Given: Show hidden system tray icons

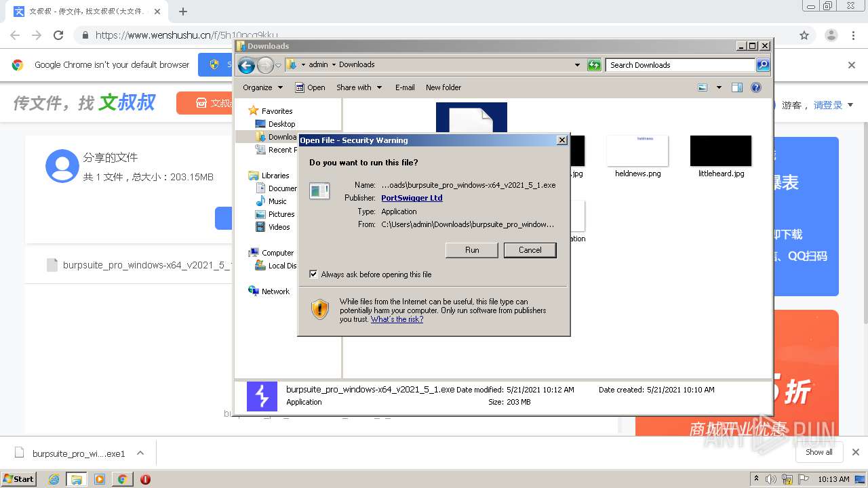Looking at the screenshot, I should point(756,479).
